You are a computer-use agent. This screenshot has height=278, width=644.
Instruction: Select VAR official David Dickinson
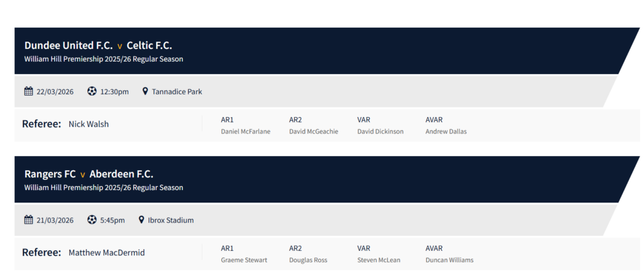coord(380,131)
